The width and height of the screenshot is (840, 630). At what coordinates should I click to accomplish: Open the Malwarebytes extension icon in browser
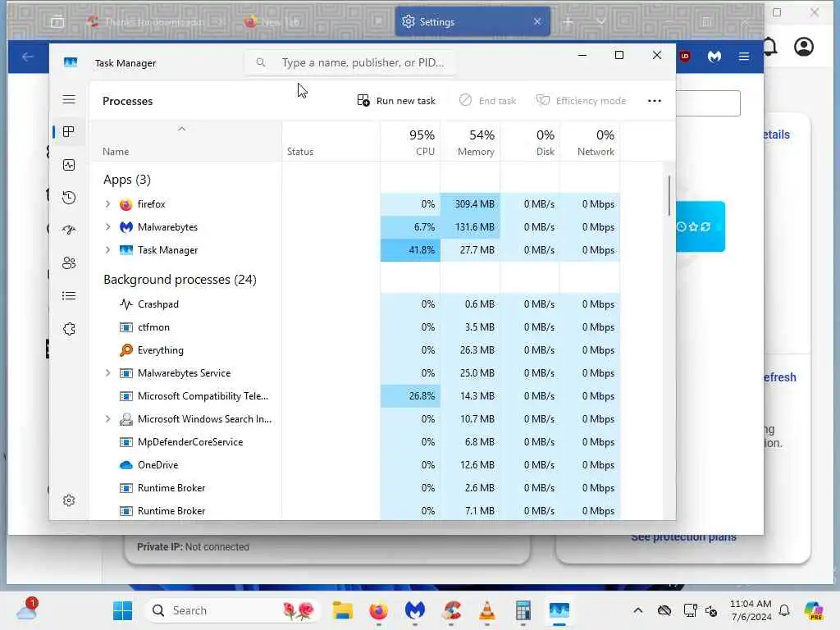(714, 57)
